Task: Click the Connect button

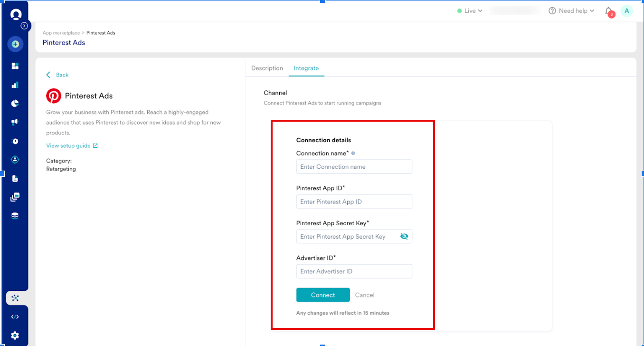Action: click(323, 295)
